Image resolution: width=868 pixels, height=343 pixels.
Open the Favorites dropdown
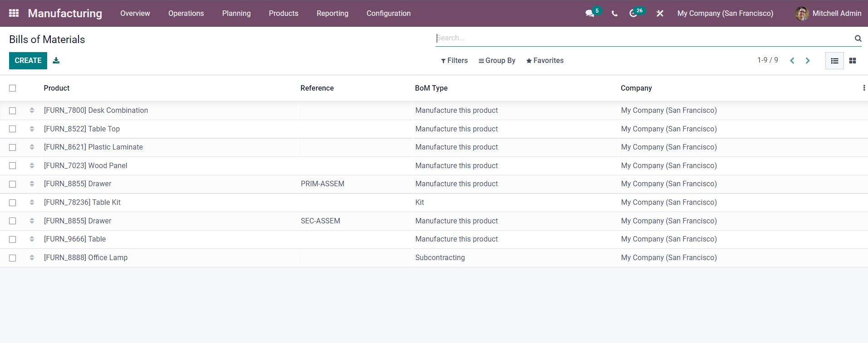(x=545, y=61)
